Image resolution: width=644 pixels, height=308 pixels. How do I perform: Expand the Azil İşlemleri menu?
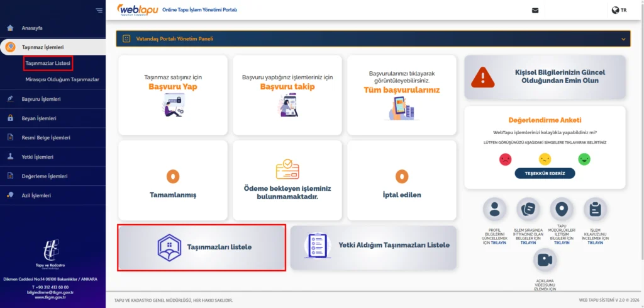pos(53,195)
